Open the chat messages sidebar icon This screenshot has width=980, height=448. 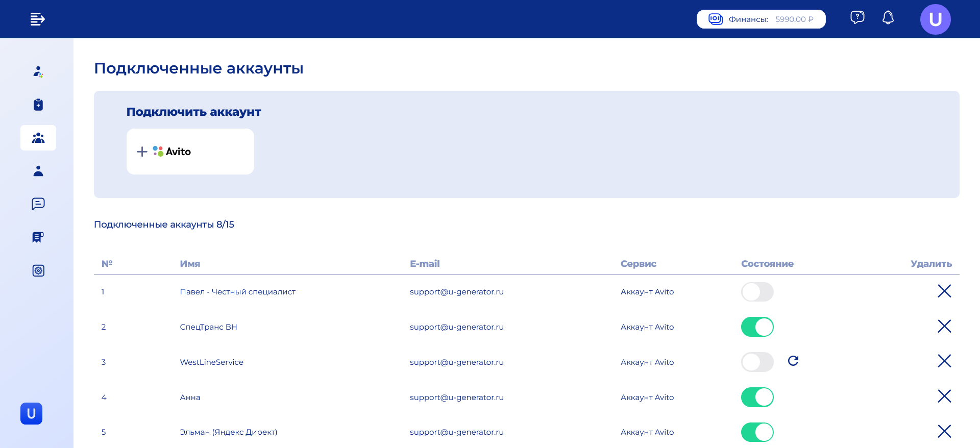(x=38, y=204)
